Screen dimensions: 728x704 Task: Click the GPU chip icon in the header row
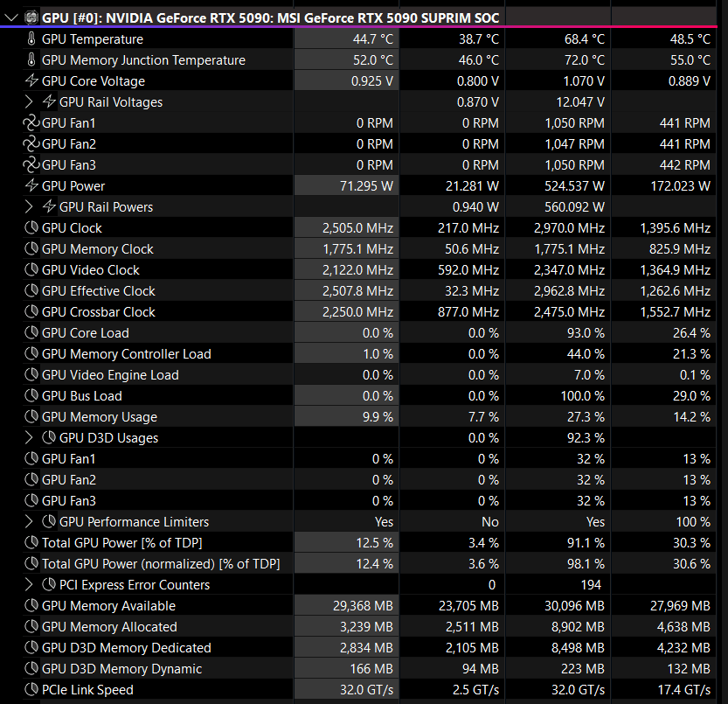pyautogui.click(x=31, y=17)
